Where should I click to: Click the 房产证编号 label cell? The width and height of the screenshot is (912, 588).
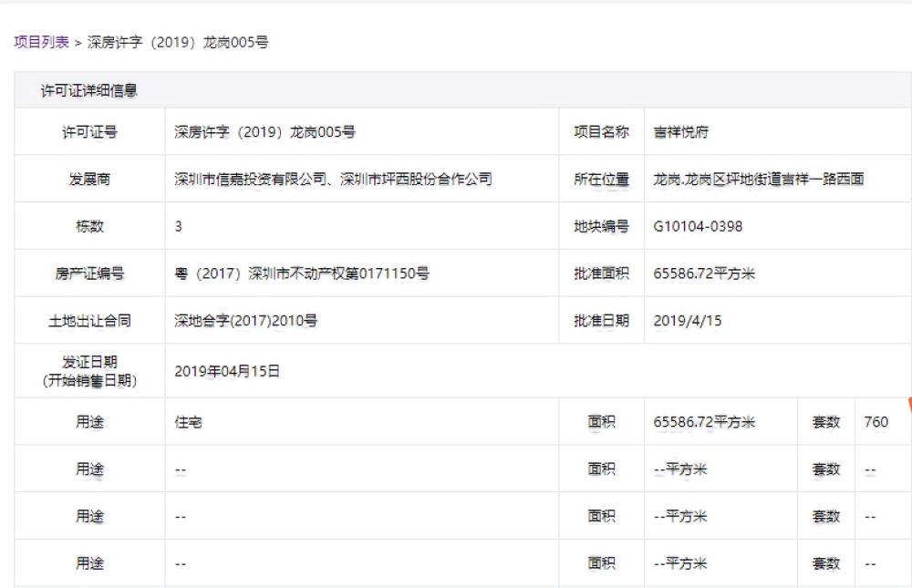[89, 273]
